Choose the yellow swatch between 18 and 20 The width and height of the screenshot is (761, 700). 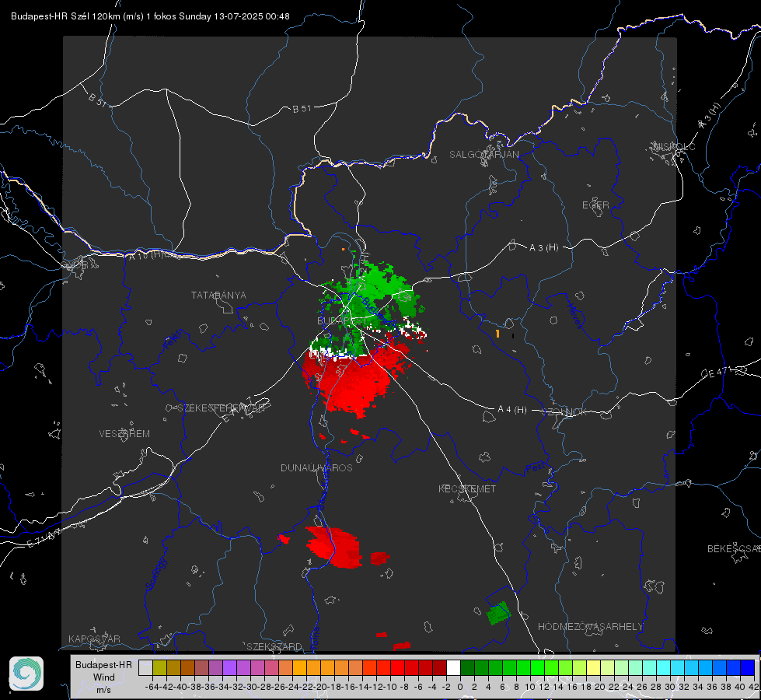click(x=593, y=668)
